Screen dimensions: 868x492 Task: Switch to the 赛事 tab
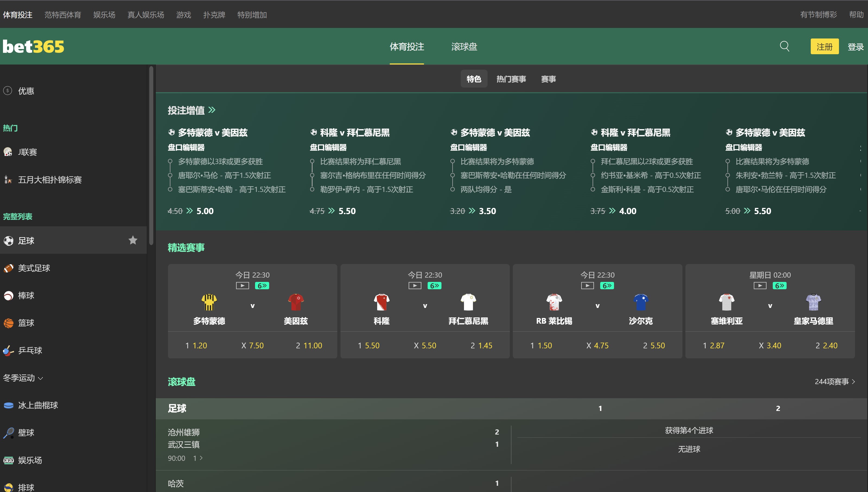click(x=548, y=79)
